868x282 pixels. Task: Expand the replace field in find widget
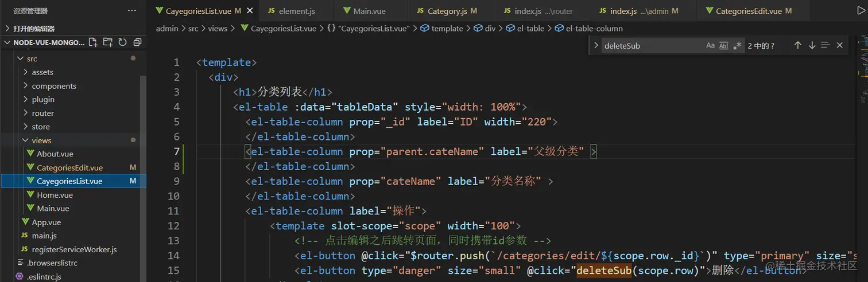[x=595, y=45]
